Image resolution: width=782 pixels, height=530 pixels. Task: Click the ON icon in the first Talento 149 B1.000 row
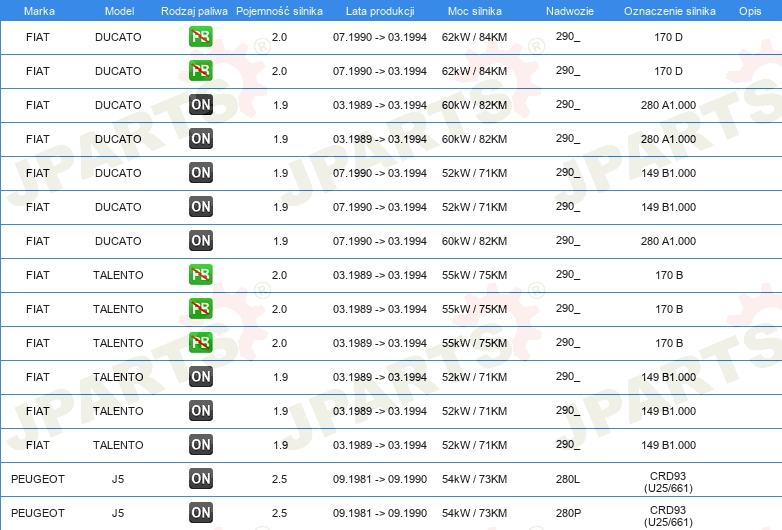(x=200, y=376)
